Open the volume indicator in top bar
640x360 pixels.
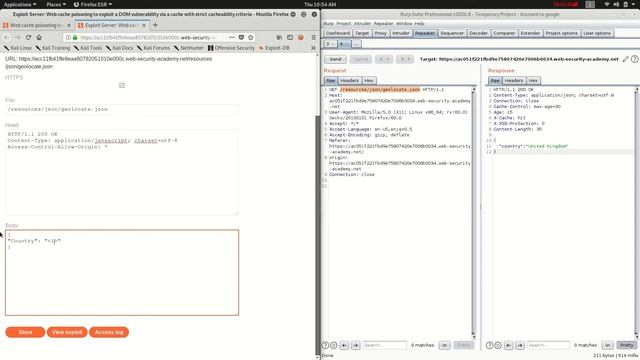pyautogui.click(x=616, y=4)
